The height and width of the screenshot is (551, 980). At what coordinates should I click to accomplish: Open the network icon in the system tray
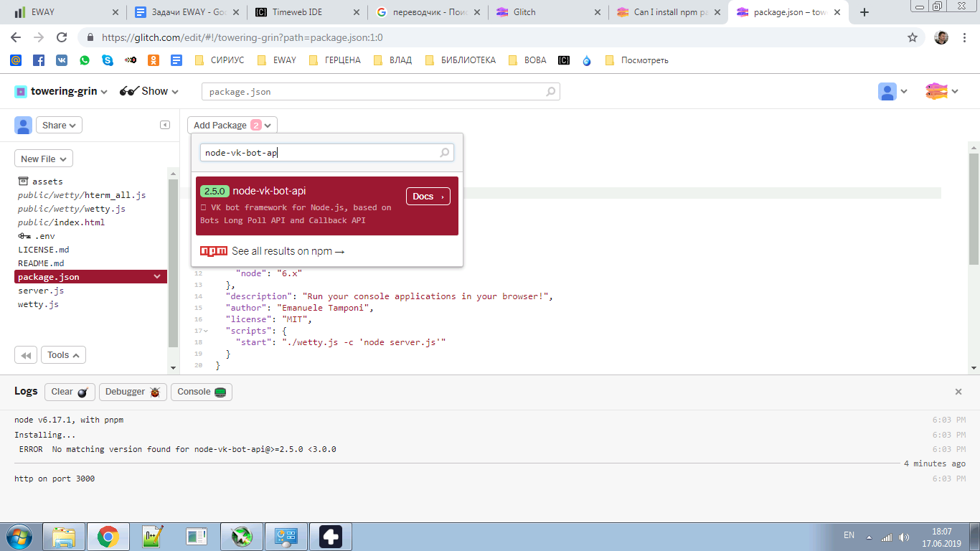(887, 537)
